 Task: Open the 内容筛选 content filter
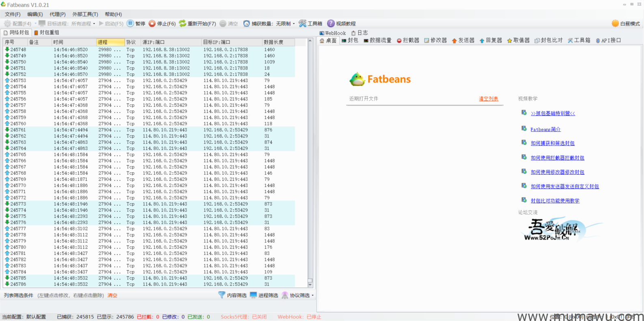(232, 295)
